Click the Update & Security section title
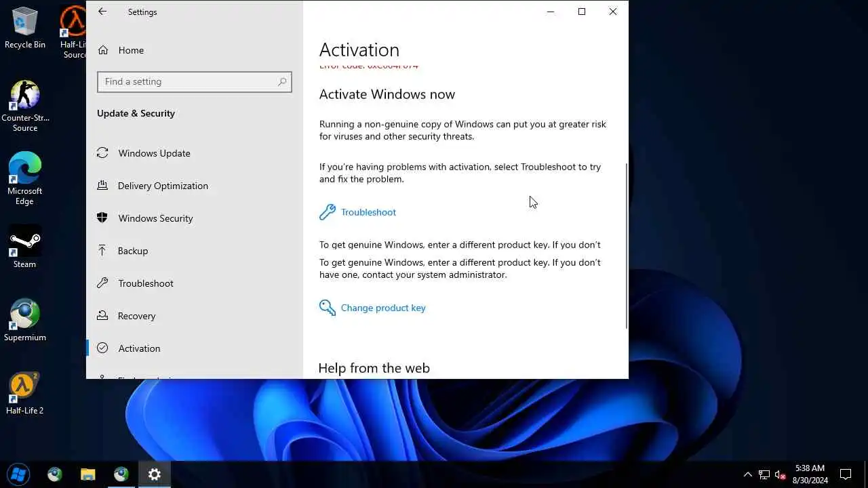This screenshot has width=868, height=488. [x=136, y=113]
